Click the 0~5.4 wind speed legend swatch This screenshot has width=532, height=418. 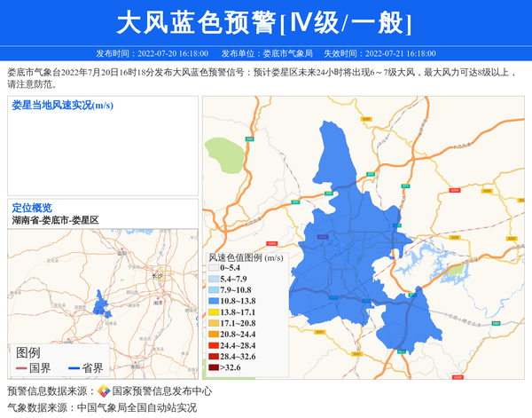tap(213, 267)
